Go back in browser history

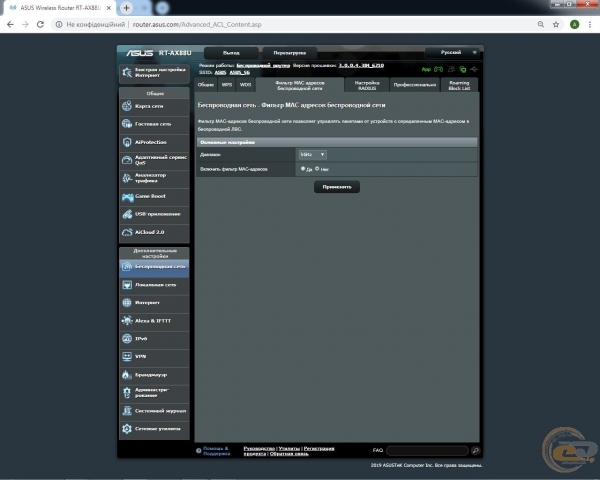(x=10, y=24)
